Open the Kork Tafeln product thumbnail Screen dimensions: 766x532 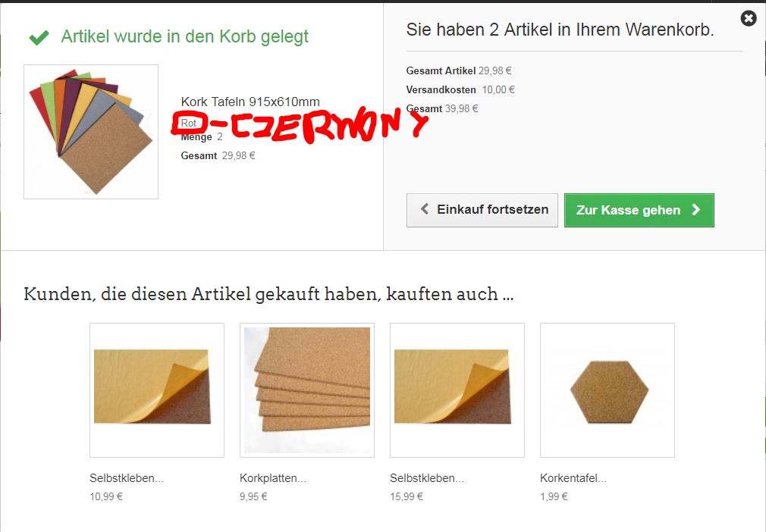click(x=91, y=132)
